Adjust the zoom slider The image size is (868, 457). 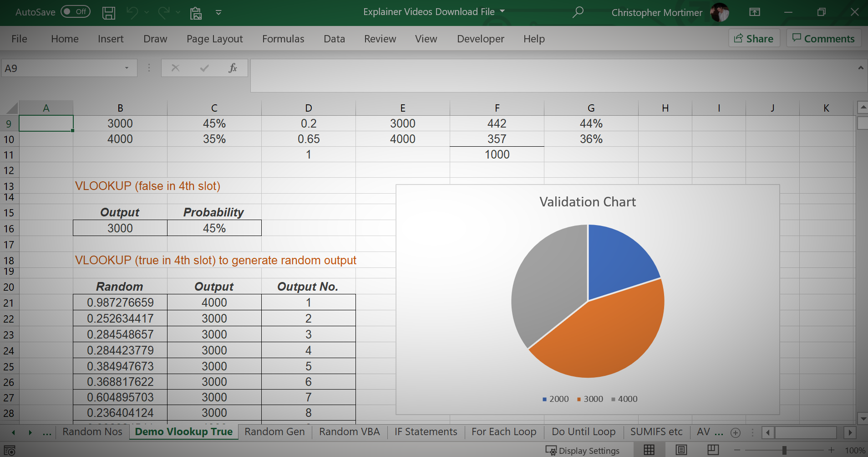pyautogui.click(x=785, y=450)
